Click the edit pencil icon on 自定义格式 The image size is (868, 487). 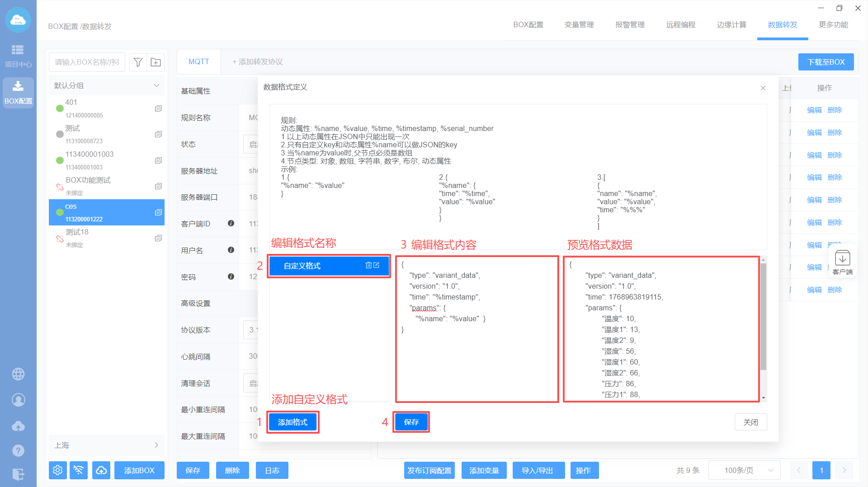coord(377,265)
